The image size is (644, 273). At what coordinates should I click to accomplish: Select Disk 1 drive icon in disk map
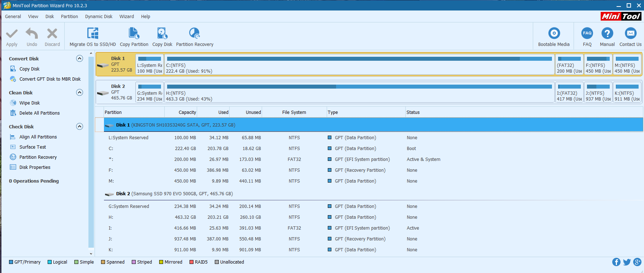[x=103, y=65]
